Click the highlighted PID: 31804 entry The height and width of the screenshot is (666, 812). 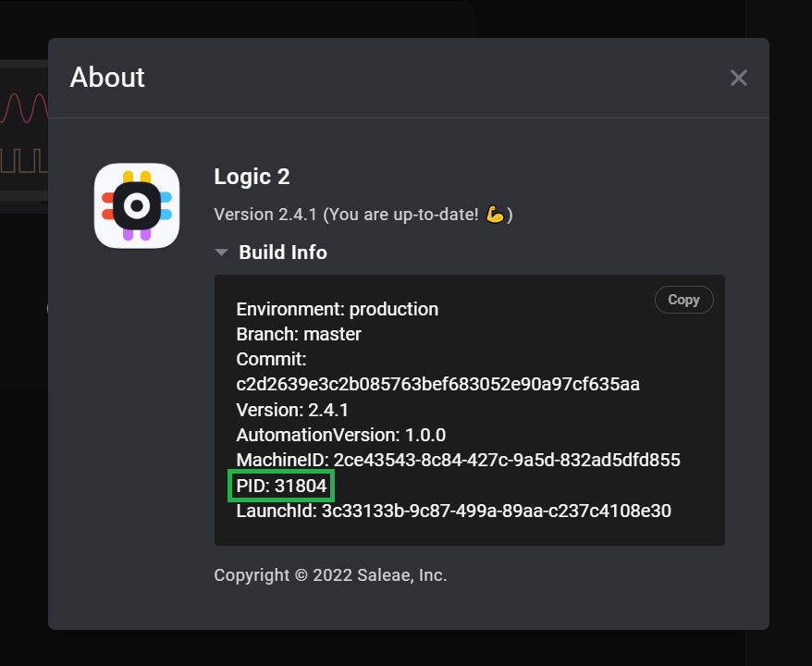(281, 485)
